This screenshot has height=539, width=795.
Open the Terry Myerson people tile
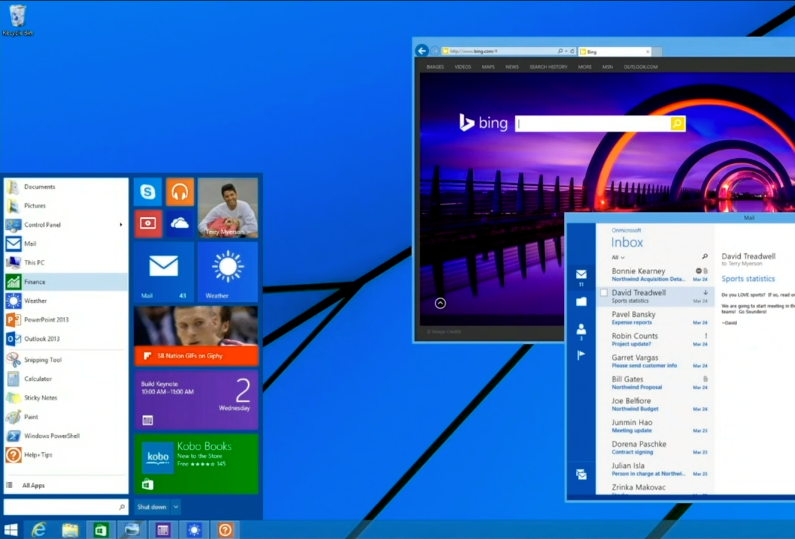[228, 208]
